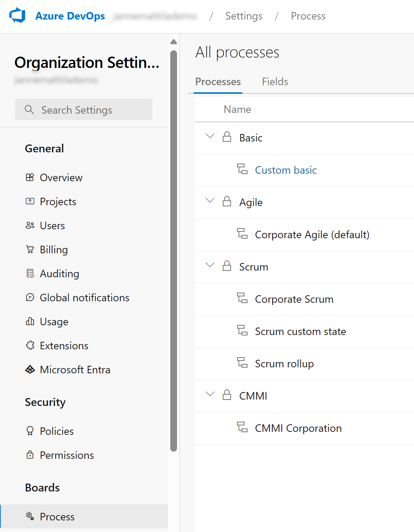Image resolution: width=414 pixels, height=532 pixels.
Task: Collapse the Agile process group
Action: (x=210, y=200)
